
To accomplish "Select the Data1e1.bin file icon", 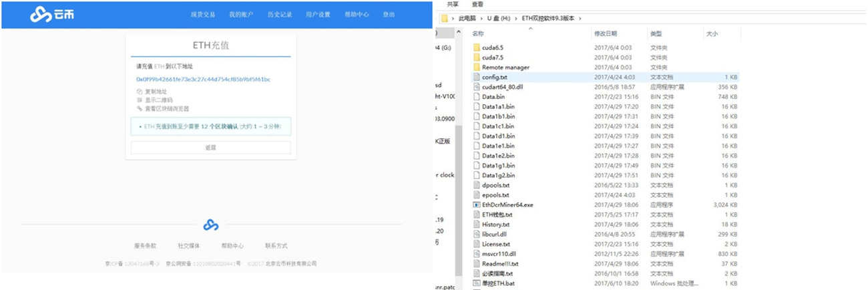I will coord(476,146).
